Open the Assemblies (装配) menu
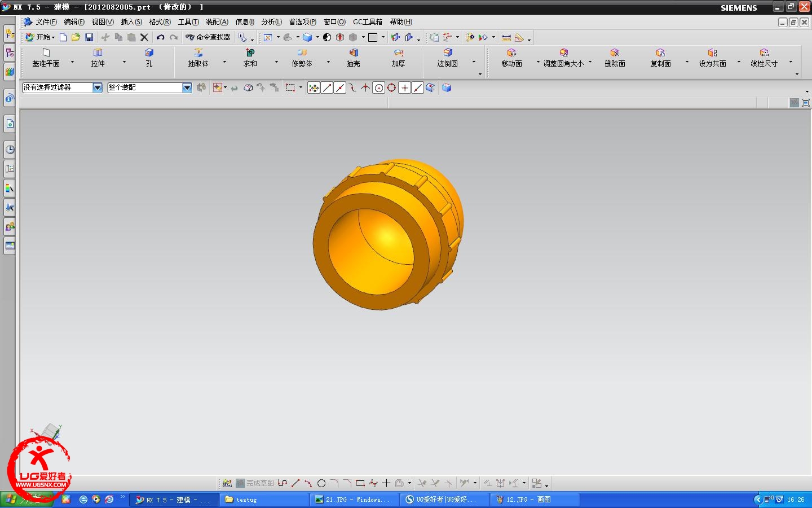The width and height of the screenshot is (812, 508). coord(217,22)
